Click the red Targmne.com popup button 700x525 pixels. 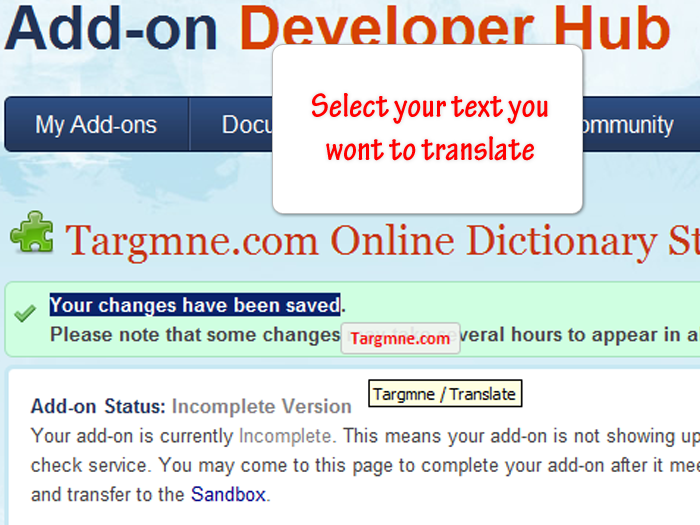[x=400, y=338]
